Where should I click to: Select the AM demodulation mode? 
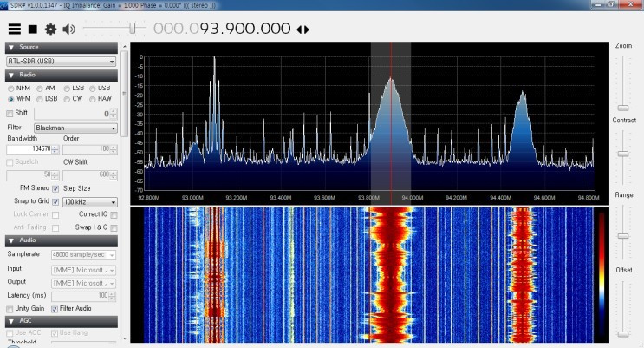40,89
